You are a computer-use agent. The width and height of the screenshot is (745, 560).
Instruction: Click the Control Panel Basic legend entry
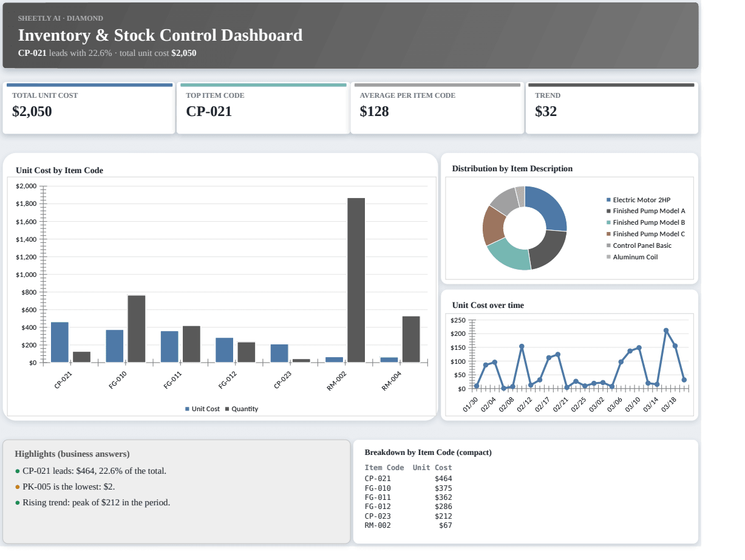pyautogui.click(x=639, y=246)
